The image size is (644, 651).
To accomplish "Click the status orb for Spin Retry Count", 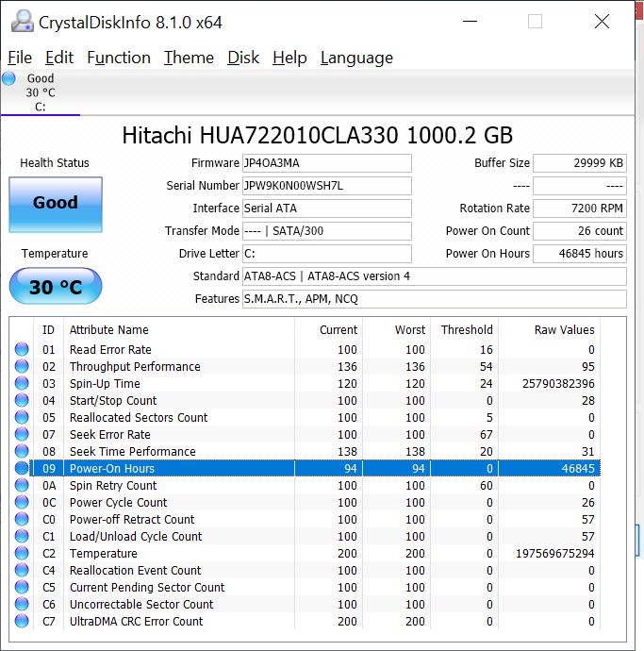I will (x=22, y=485).
